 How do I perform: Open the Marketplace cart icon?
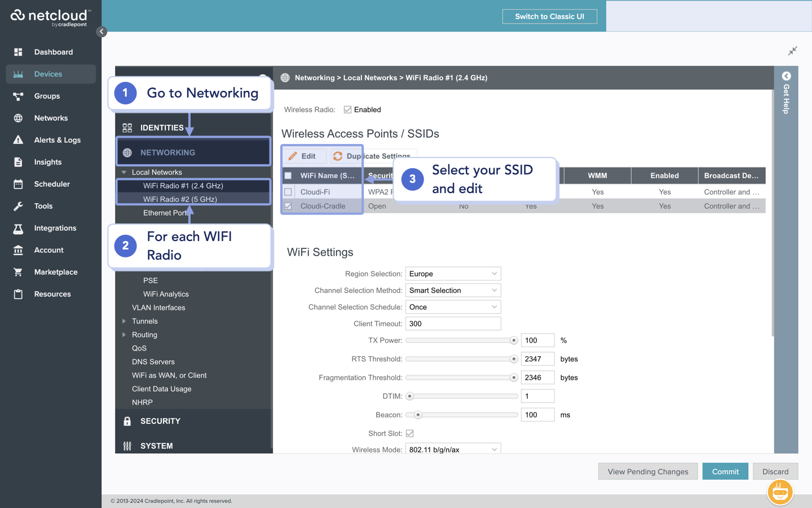(x=18, y=272)
